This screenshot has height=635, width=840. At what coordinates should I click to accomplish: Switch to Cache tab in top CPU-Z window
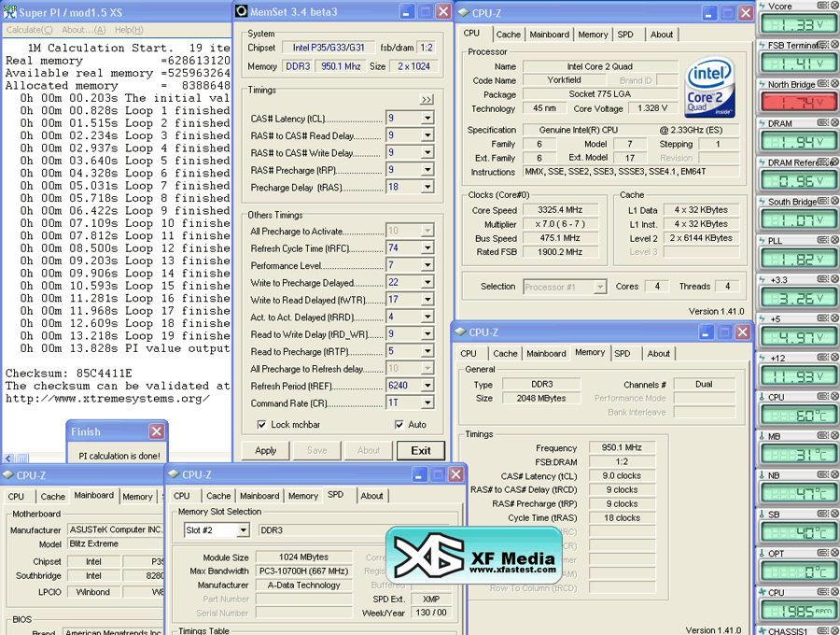508,35
